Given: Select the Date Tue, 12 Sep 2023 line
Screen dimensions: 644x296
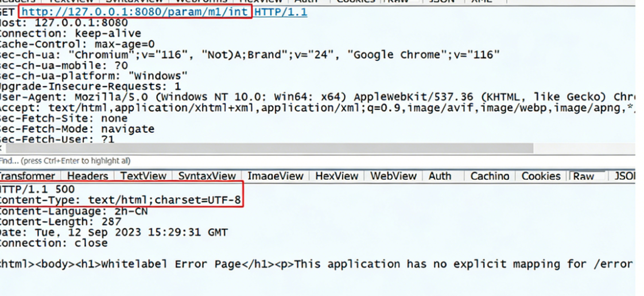Looking at the screenshot, I should (x=113, y=233).
